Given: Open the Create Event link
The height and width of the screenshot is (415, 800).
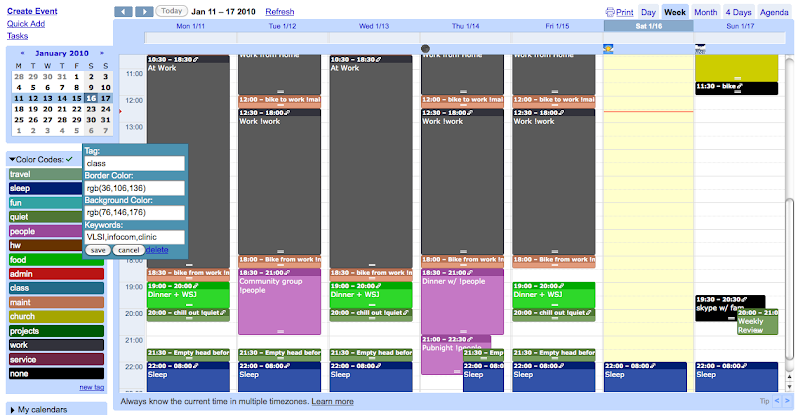Looking at the screenshot, I should [x=32, y=11].
